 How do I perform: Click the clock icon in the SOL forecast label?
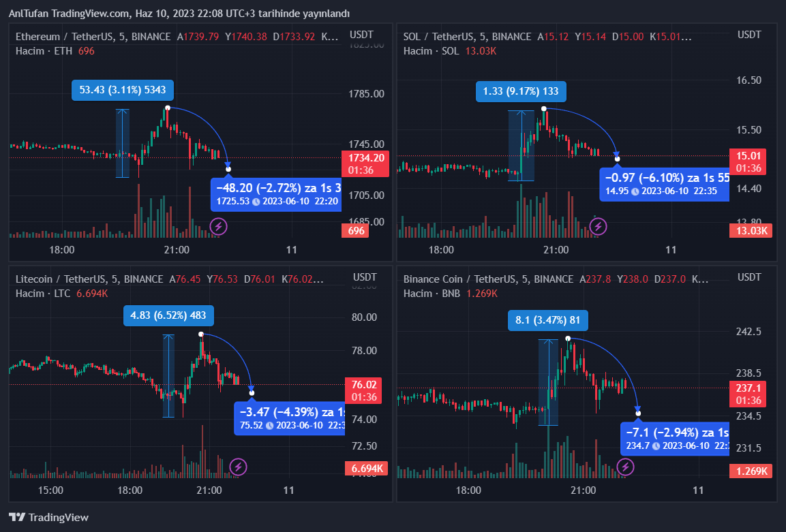coord(635,191)
